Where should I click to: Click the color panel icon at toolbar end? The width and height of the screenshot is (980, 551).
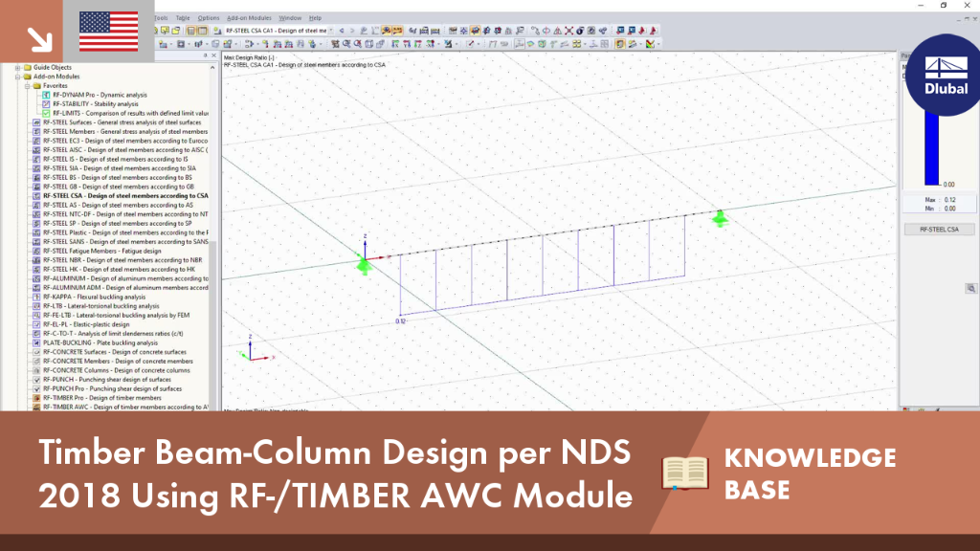tap(650, 44)
